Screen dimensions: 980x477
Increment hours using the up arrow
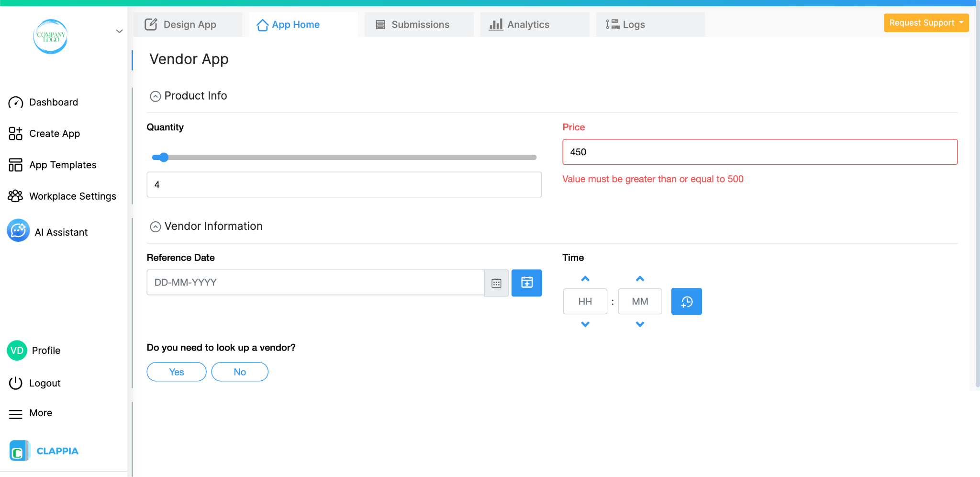[x=585, y=278]
